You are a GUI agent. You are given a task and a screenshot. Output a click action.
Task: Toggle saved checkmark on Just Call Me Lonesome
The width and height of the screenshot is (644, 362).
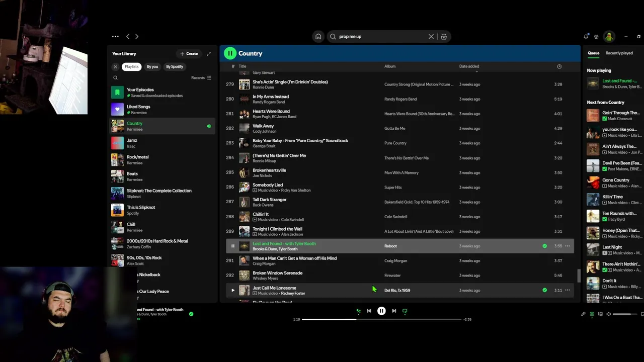tap(544, 290)
